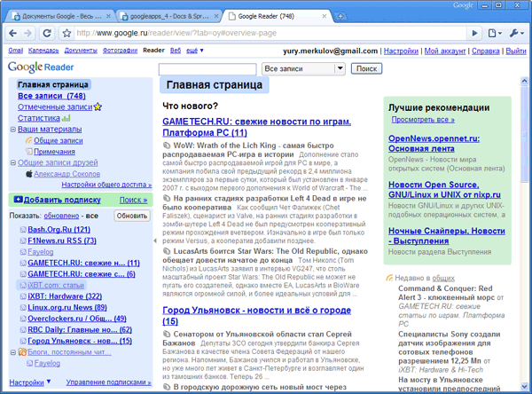Click the Обновить button
This screenshot has height=394, width=532.
tap(132, 216)
